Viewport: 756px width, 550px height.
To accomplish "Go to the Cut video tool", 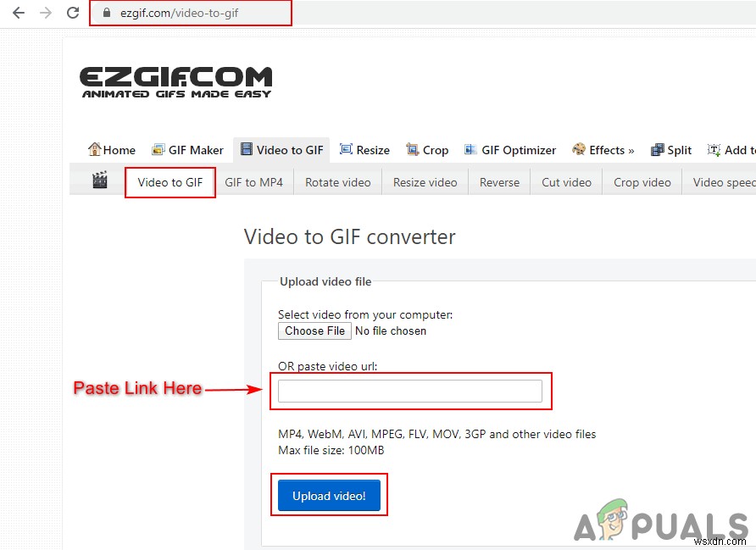I will (x=566, y=182).
